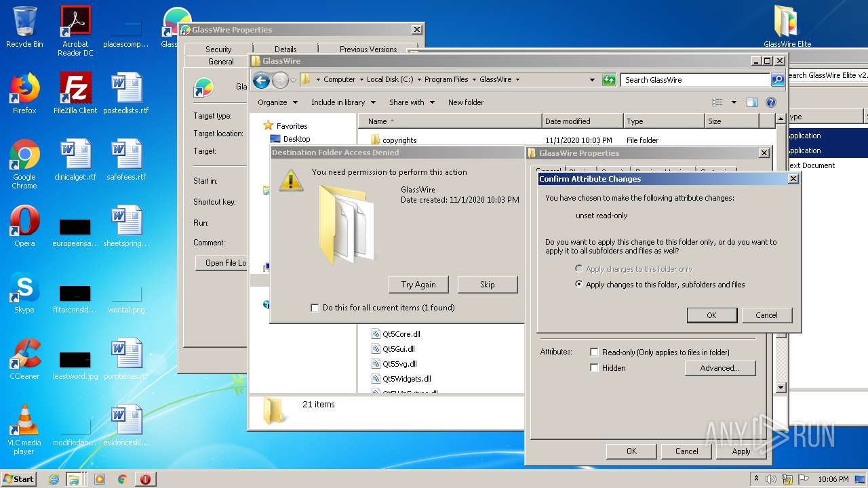Image resolution: width=868 pixels, height=488 pixels.
Task: Select 'Apply changes to this folder, subfolders and files'
Action: point(578,285)
